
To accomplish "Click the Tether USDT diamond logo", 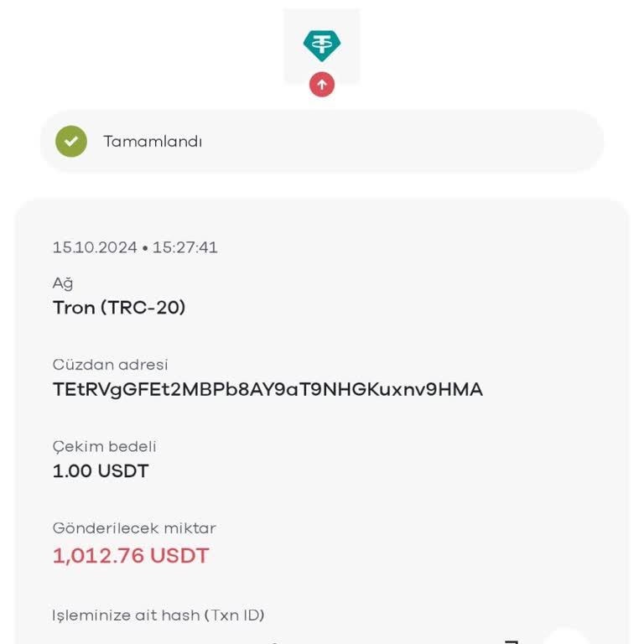I will point(321,45).
